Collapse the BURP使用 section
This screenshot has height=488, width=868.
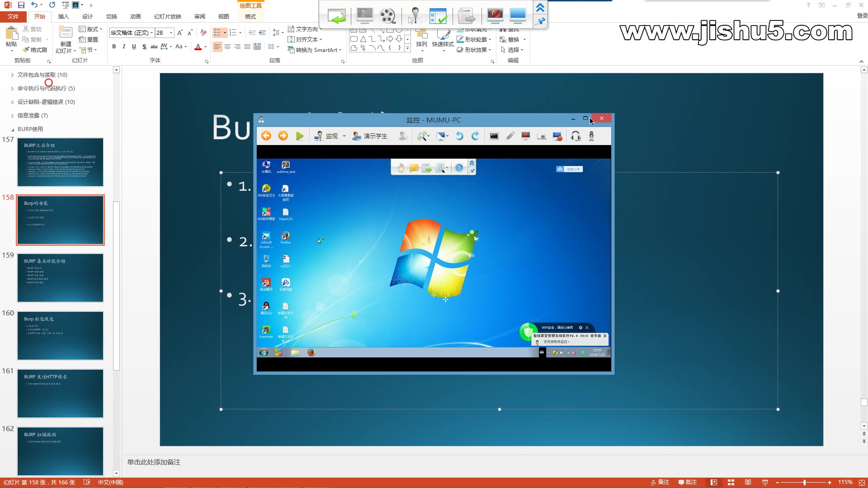tap(13, 129)
